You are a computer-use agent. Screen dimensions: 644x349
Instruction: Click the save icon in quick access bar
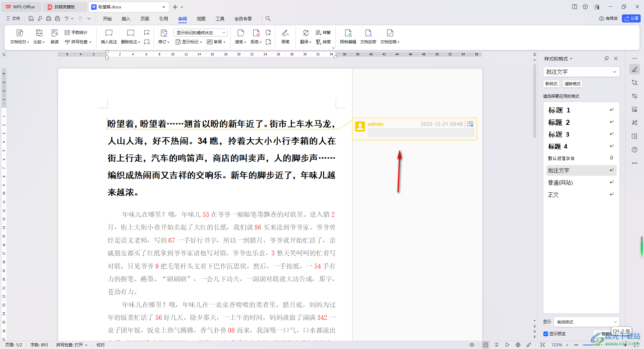click(31, 18)
